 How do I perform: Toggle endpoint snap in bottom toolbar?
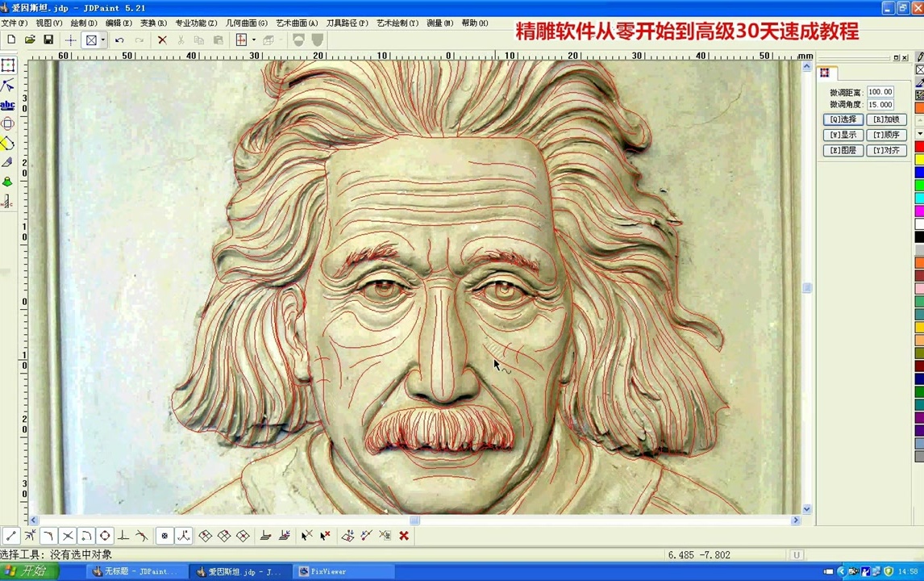[x=11, y=536]
